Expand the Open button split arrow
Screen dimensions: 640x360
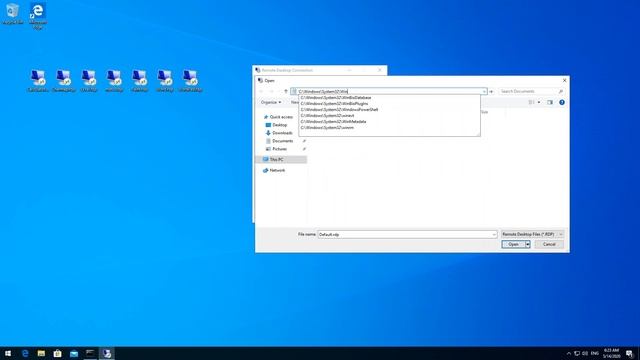tap(528, 244)
